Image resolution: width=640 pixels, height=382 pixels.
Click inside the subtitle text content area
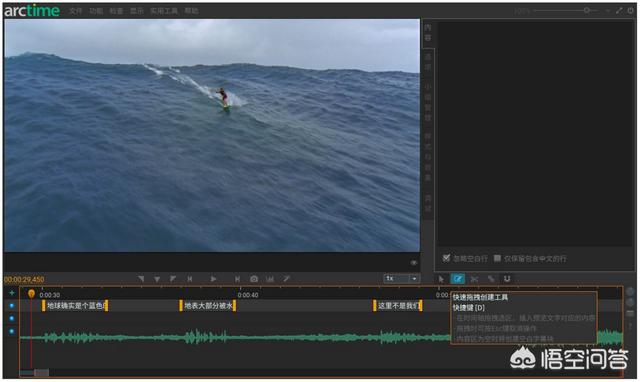point(536,134)
